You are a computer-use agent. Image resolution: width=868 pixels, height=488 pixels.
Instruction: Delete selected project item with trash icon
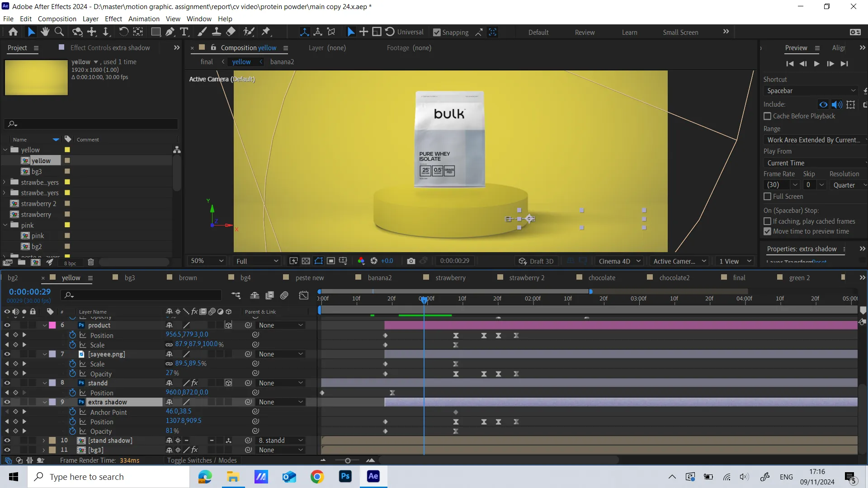pos(91,262)
